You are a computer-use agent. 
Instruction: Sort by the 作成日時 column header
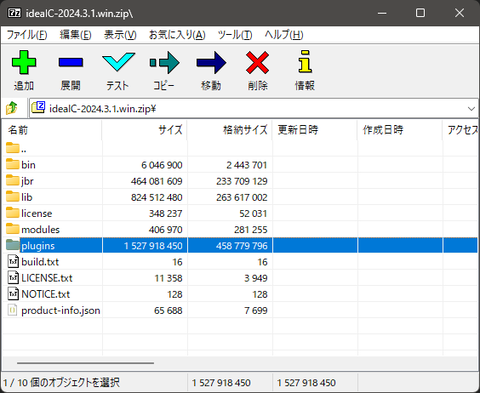pos(400,130)
